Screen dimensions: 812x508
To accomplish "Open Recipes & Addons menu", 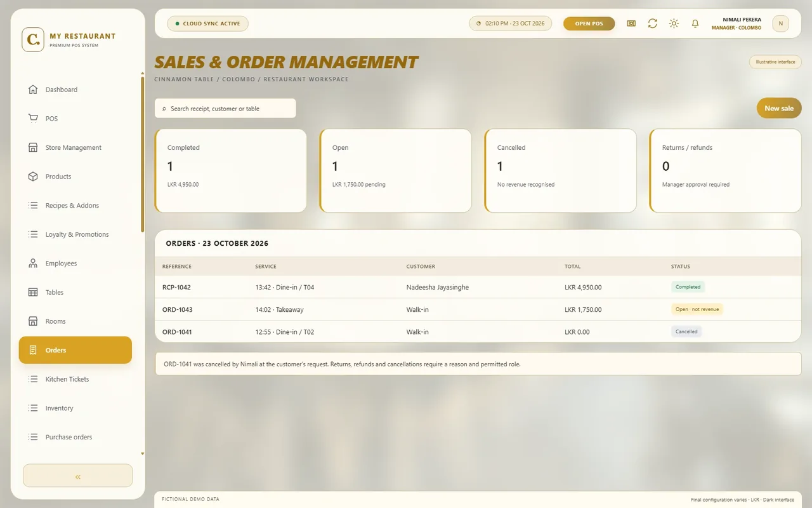I will [75, 206].
